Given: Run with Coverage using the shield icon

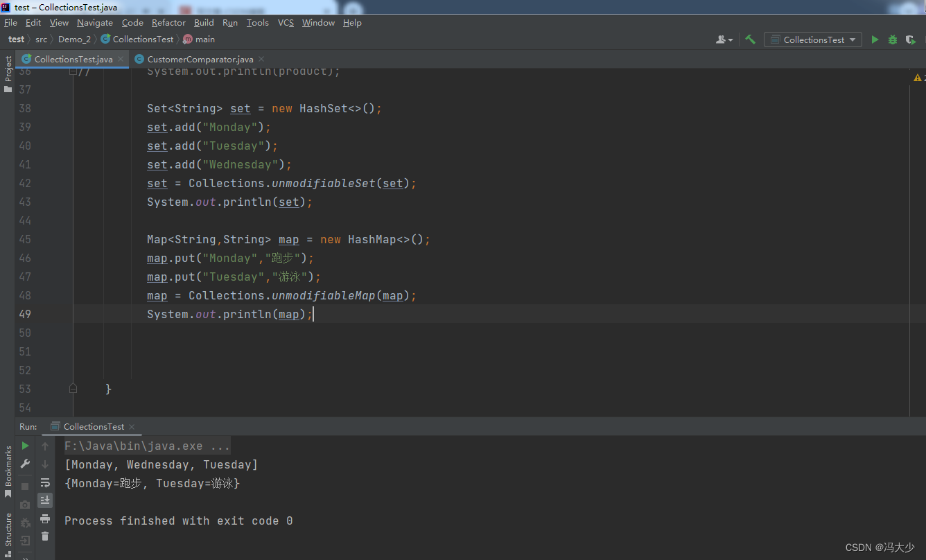Looking at the screenshot, I should [x=911, y=40].
